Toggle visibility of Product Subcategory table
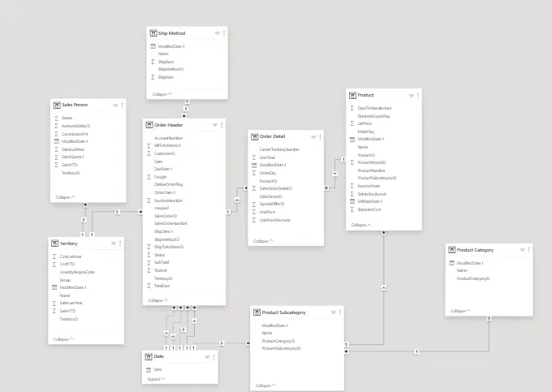The height and width of the screenshot is (392, 552). tap(334, 312)
